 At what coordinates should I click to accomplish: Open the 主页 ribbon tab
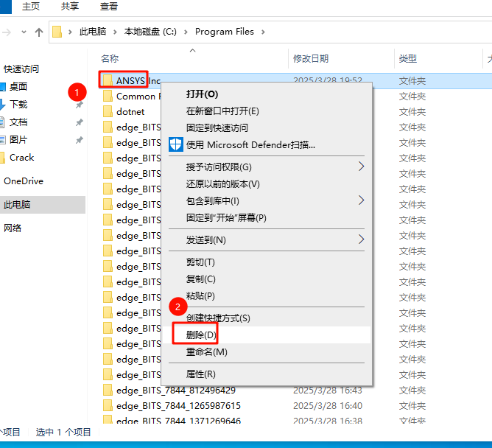pyautogui.click(x=31, y=7)
